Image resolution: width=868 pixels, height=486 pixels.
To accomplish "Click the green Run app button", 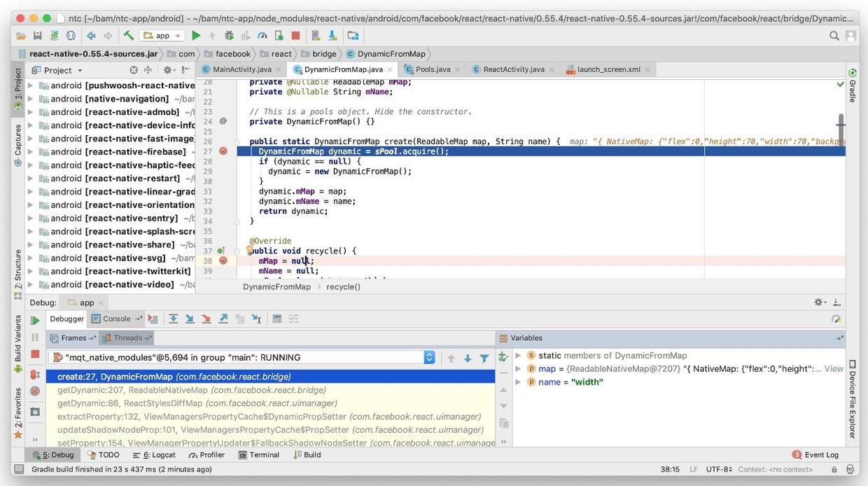I will click(x=196, y=35).
